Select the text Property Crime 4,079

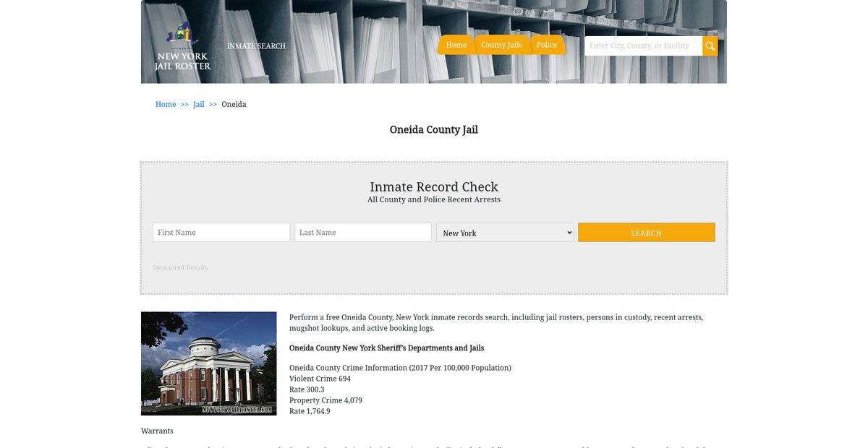325,400
